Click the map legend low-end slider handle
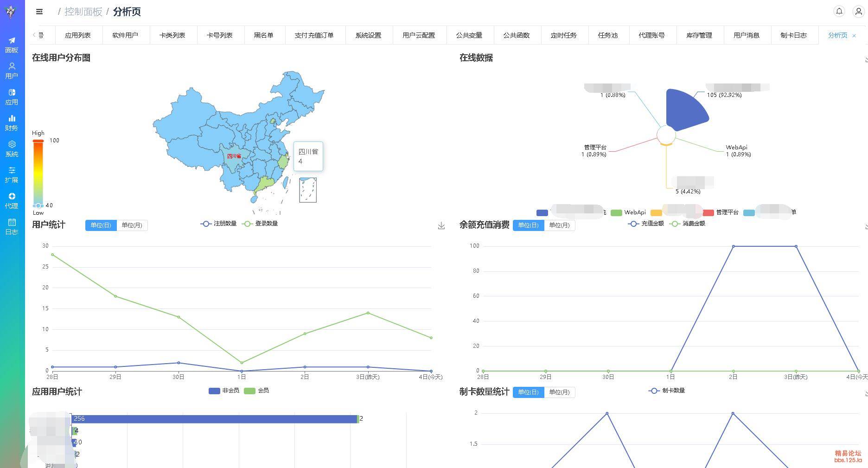This screenshot has width=868, height=468. click(38, 205)
